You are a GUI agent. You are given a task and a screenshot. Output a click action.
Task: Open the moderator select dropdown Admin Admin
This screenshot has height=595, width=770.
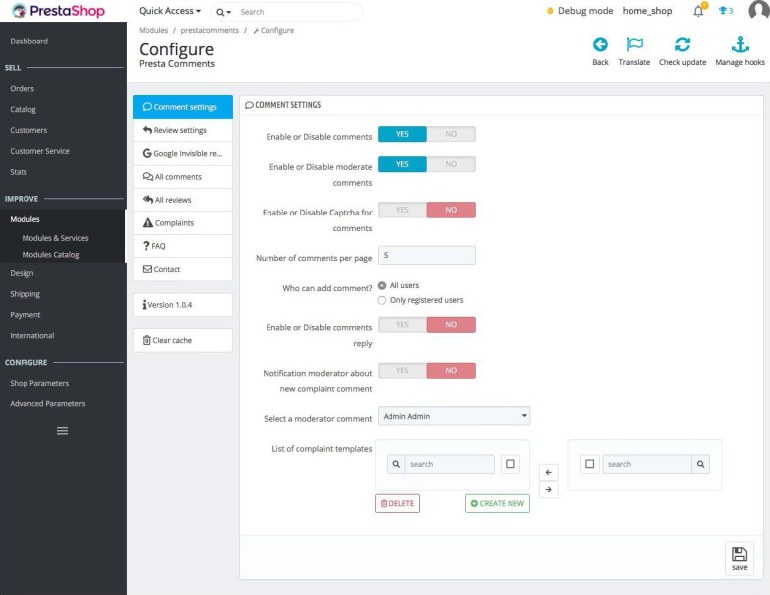pyautogui.click(x=454, y=416)
